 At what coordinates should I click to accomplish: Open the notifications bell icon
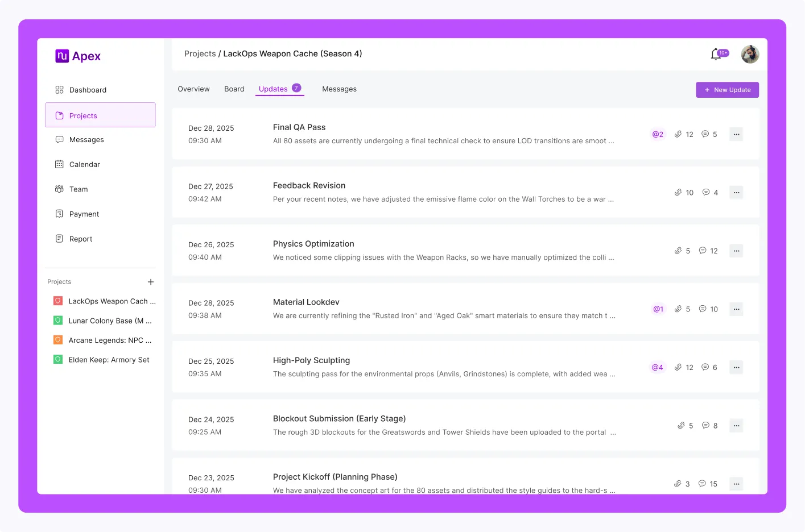(716, 55)
